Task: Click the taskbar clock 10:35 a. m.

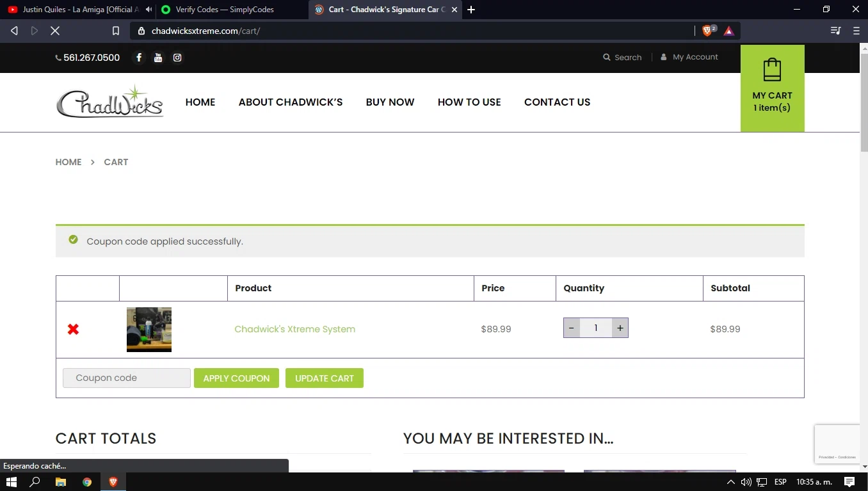Action: coord(814,482)
